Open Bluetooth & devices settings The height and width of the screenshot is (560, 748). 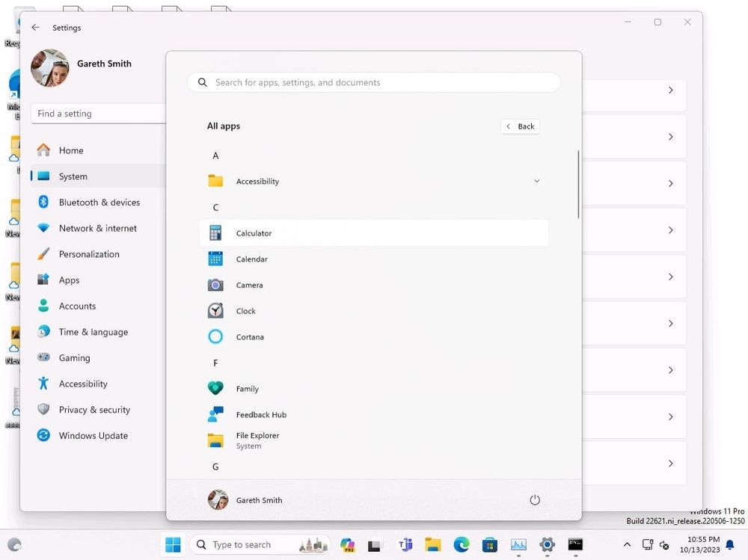coord(98,203)
